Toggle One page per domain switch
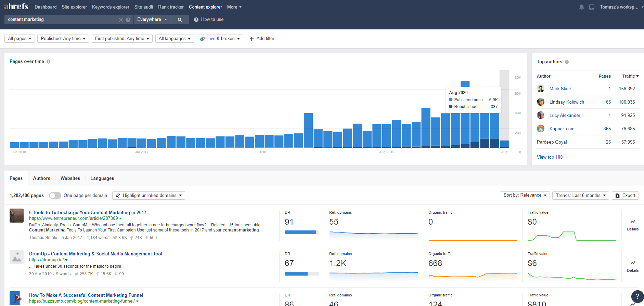Screen dimensions: 644x306 (55, 196)
